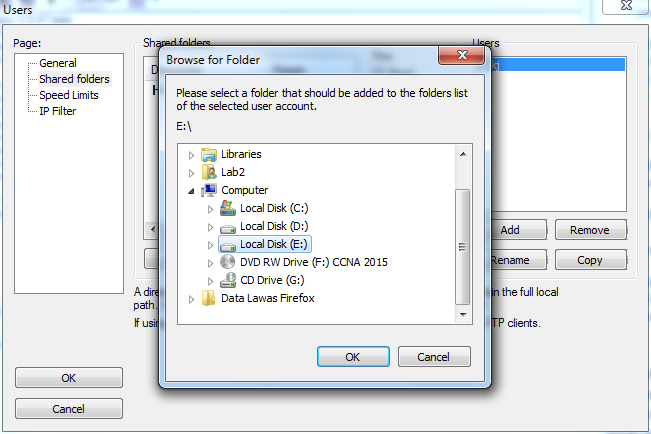Open the General page
Viewport: 651px width, 434px height.
[58, 63]
